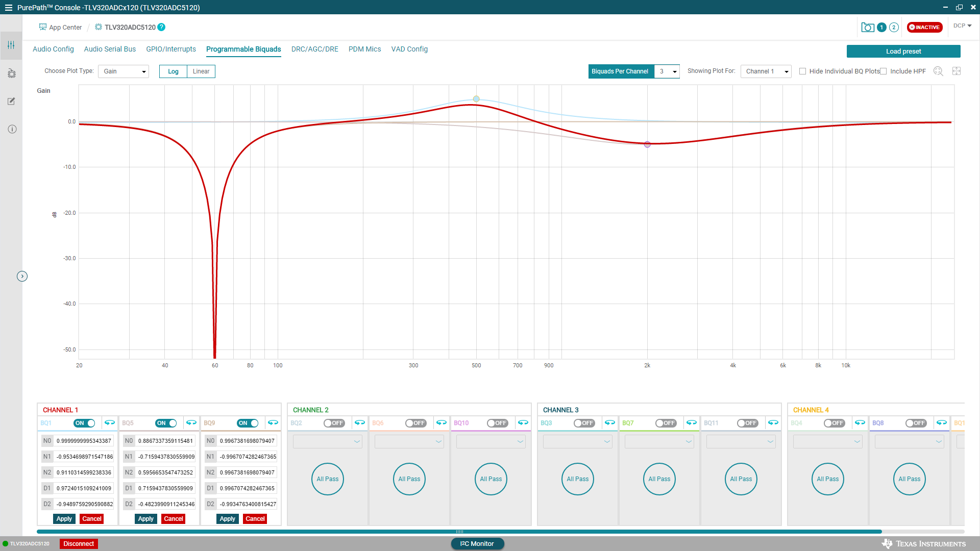Enable Hide Individual BQ Plots checkbox
Screen dimensions: 980x551
click(802, 71)
